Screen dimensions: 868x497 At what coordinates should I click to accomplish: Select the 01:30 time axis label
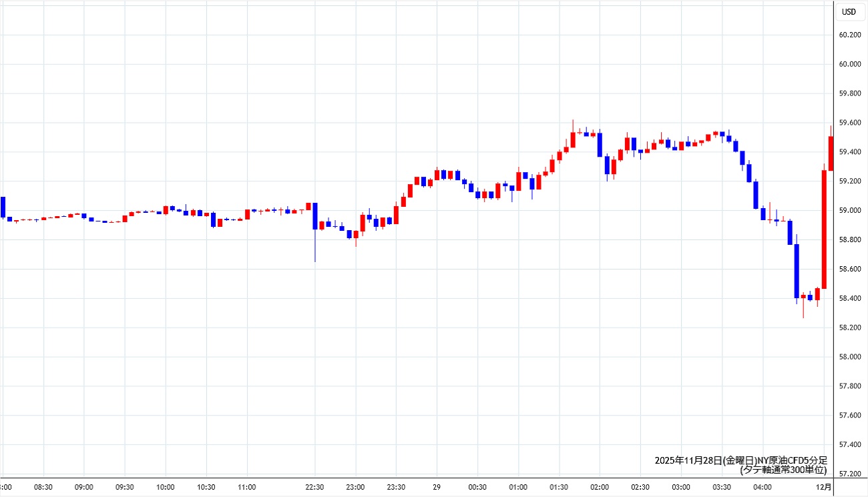click(x=559, y=487)
